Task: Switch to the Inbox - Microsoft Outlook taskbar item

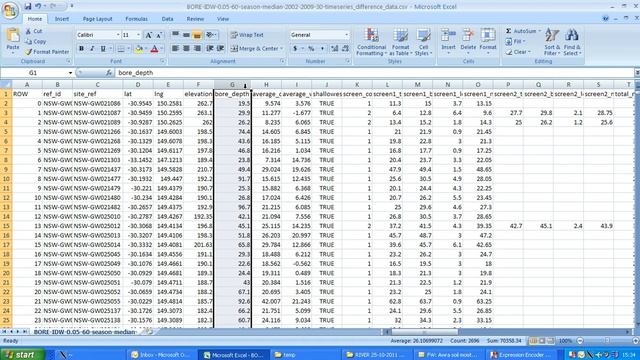Action: [161, 355]
